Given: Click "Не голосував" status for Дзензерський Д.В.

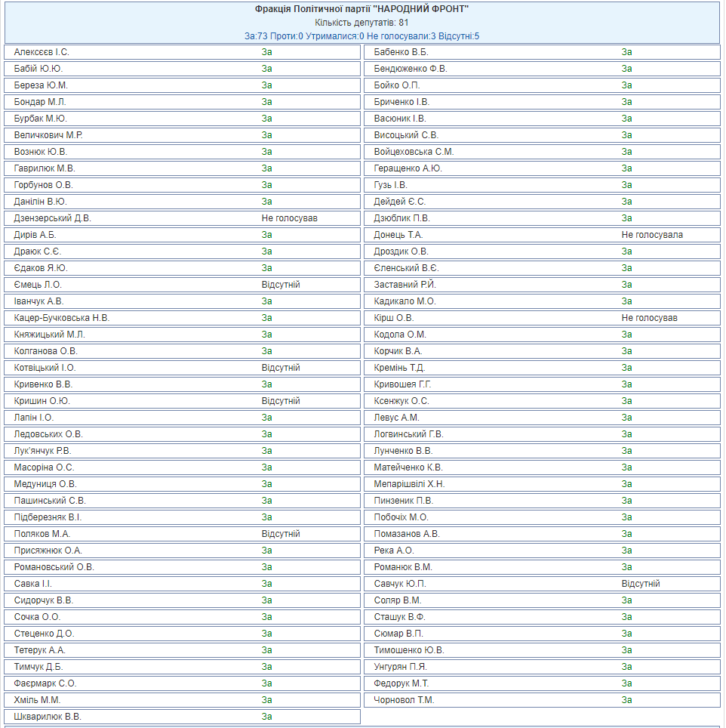Looking at the screenshot, I should (x=290, y=218).
